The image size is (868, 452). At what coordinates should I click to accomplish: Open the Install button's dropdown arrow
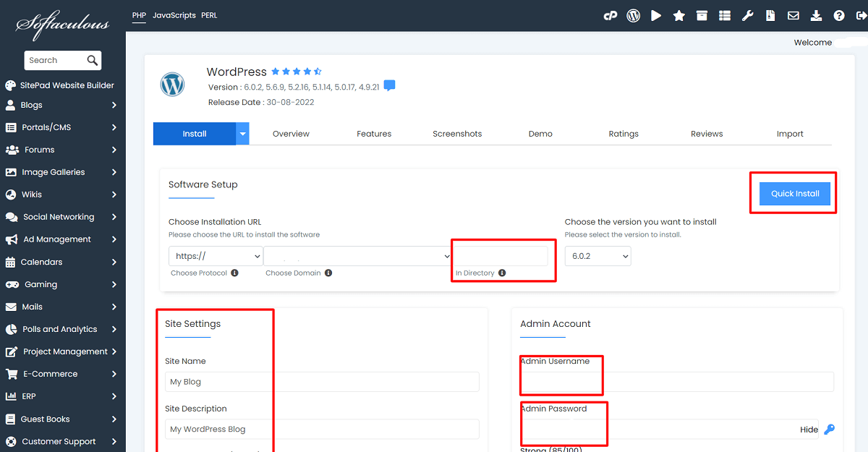[x=242, y=133]
